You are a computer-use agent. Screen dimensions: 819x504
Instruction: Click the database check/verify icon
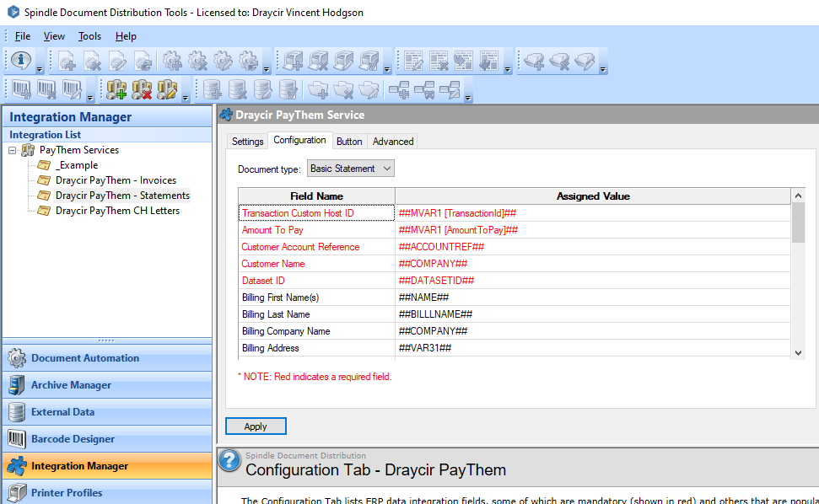coord(288,89)
